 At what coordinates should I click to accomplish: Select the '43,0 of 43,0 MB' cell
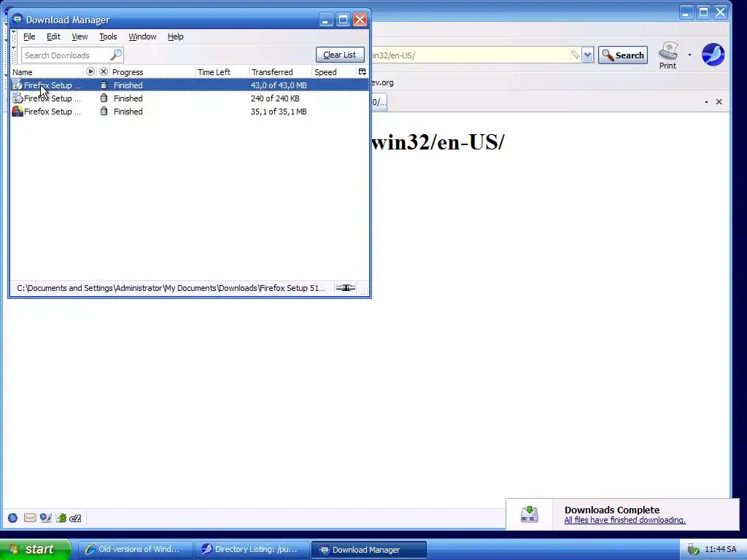[279, 85]
